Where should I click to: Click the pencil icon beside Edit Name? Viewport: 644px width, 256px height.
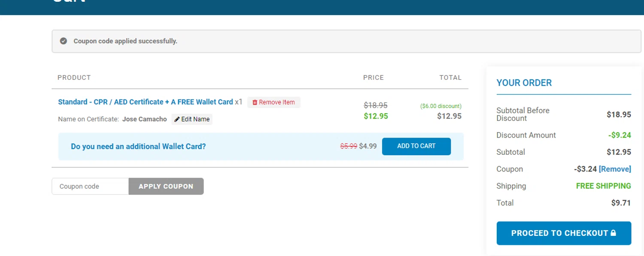[x=177, y=119]
